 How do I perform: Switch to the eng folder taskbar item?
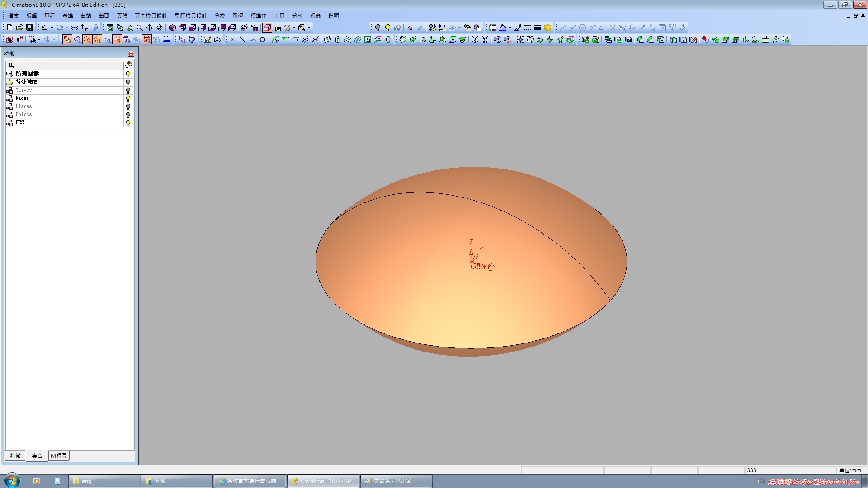(x=105, y=481)
